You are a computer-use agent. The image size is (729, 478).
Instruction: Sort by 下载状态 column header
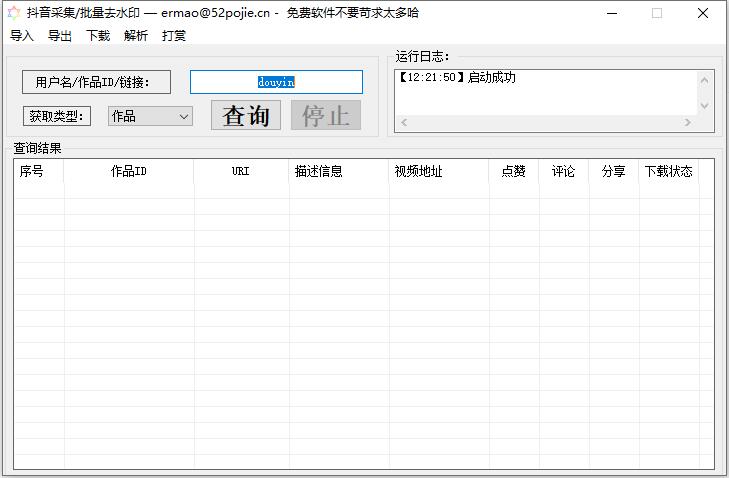pos(669,172)
